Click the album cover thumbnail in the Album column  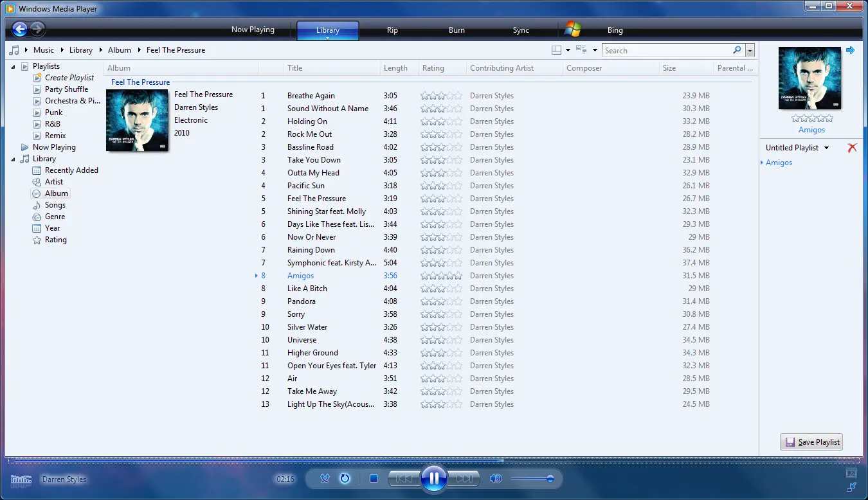pos(137,120)
